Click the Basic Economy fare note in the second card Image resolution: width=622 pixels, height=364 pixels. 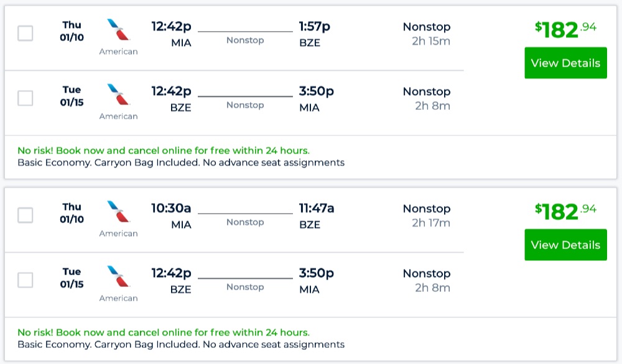click(x=181, y=345)
